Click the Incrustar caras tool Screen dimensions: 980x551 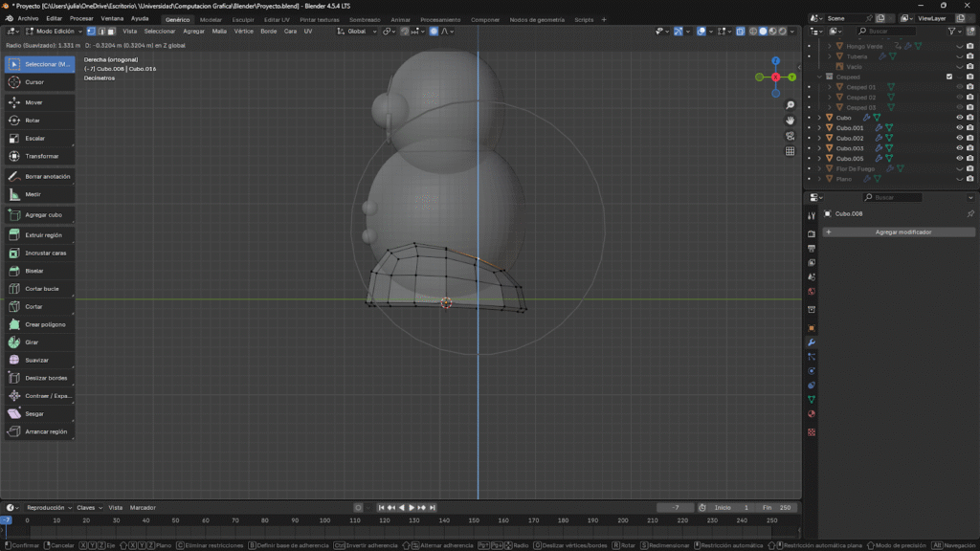tap(40, 253)
